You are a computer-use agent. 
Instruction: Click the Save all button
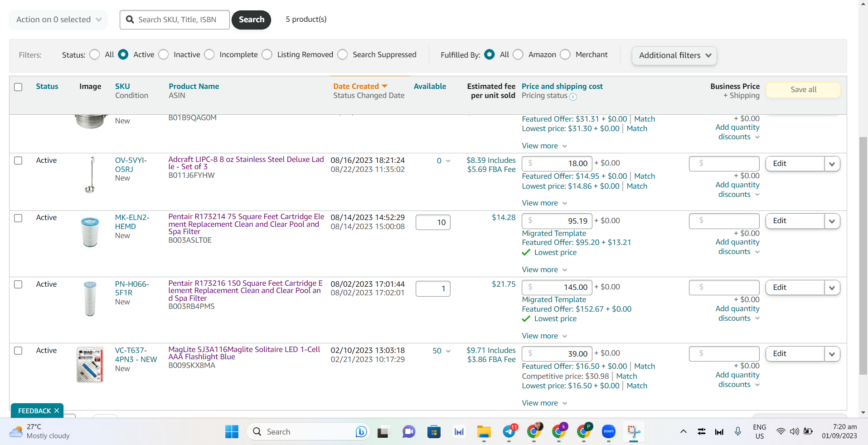[803, 90]
